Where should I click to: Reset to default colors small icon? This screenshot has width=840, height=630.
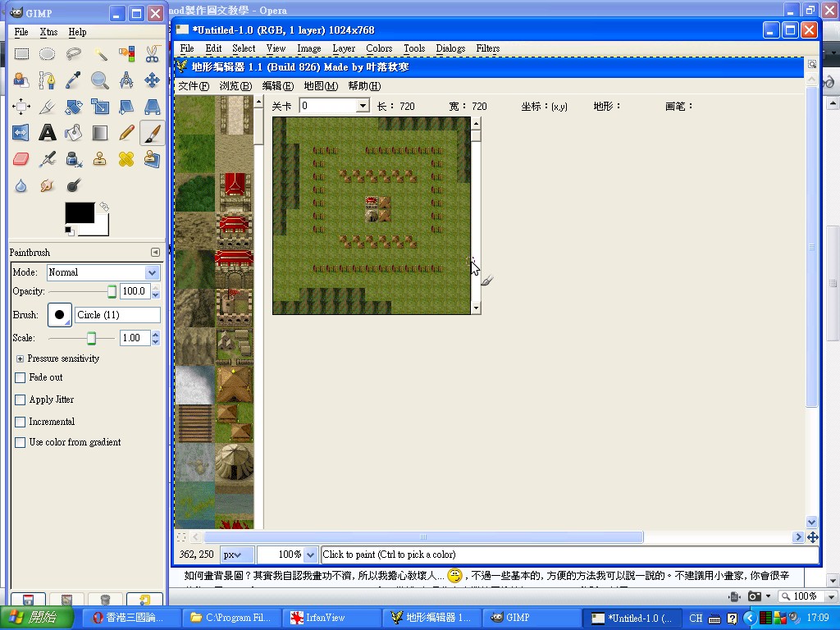pyautogui.click(x=69, y=230)
